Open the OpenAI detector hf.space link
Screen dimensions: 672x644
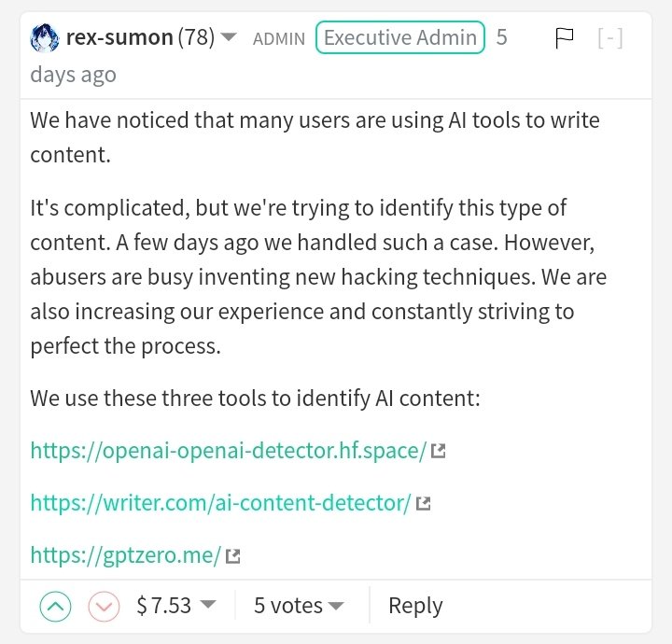(x=228, y=451)
